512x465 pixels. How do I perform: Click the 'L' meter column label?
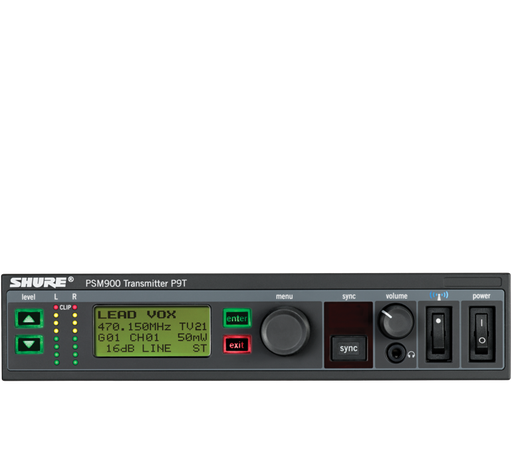56,297
